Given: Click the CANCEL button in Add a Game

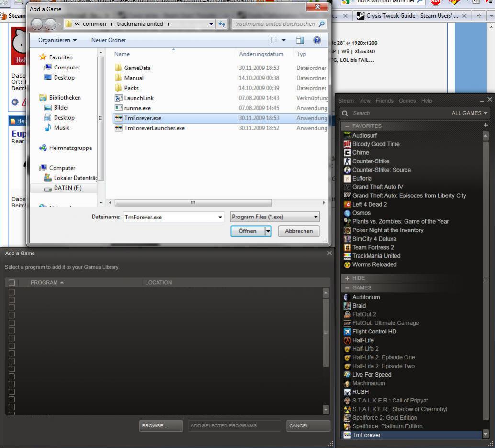Looking at the screenshot, I should 308,426.
